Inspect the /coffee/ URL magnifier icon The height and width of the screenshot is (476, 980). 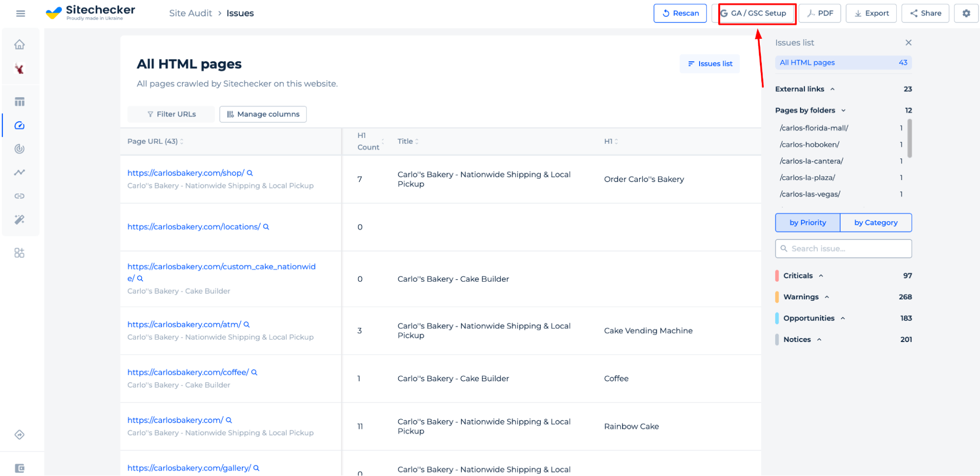(x=254, y=372)
